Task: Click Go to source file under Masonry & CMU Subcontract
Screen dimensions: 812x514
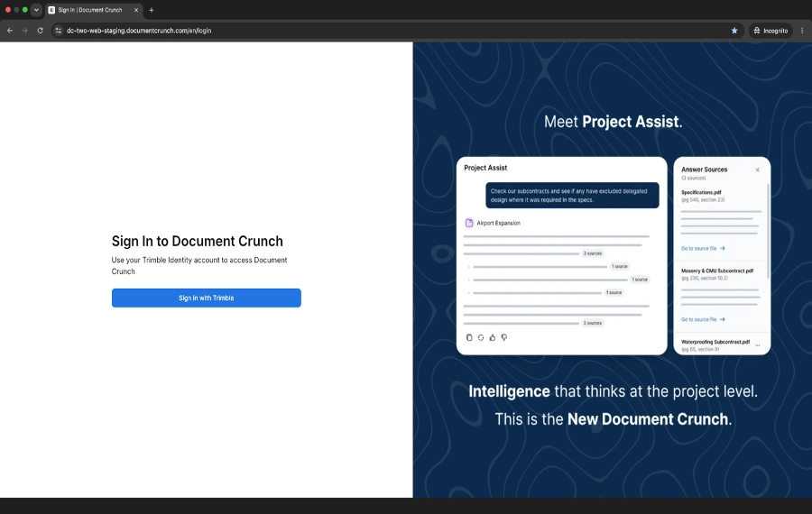Action: tap(703, 319)
